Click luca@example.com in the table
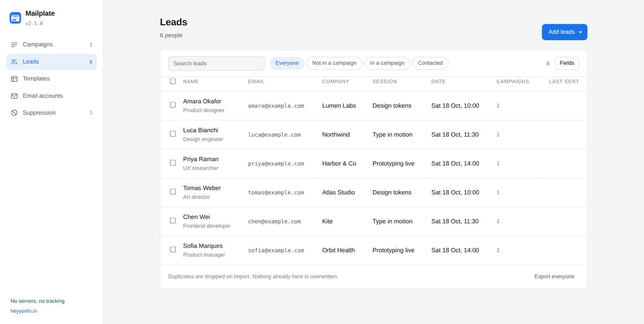Viewport: 644px width, 324px height. pyautogui.click(x=275, y=135)
